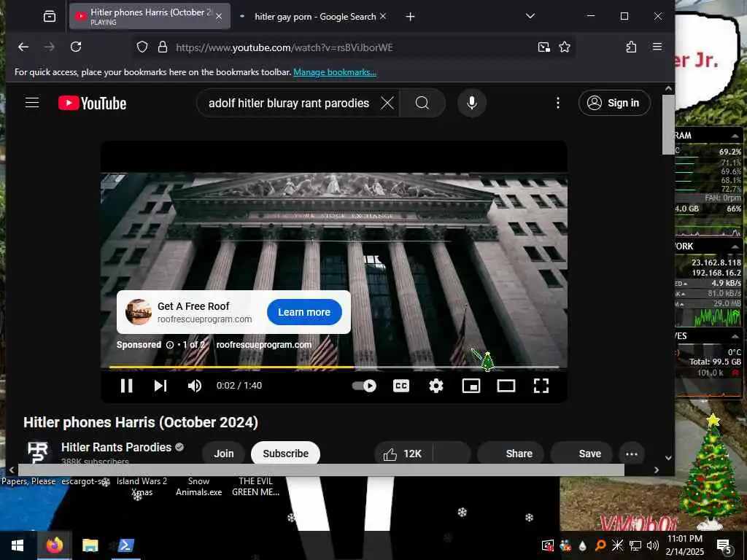Click the scroll down arrow of page scrollbar
This screenshot has height=560, width=747.
[x=668, y=458]
